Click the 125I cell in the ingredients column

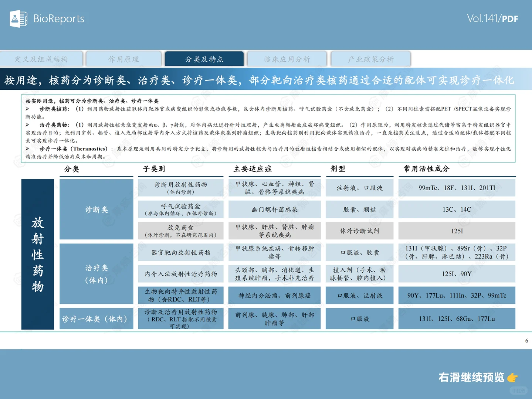[x=457, y=231]
